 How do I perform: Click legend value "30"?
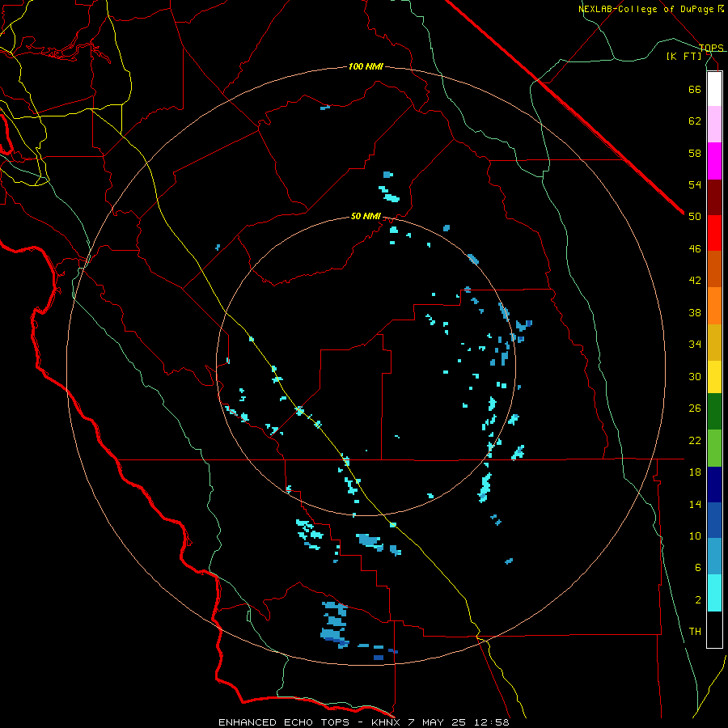click(695, 376)
